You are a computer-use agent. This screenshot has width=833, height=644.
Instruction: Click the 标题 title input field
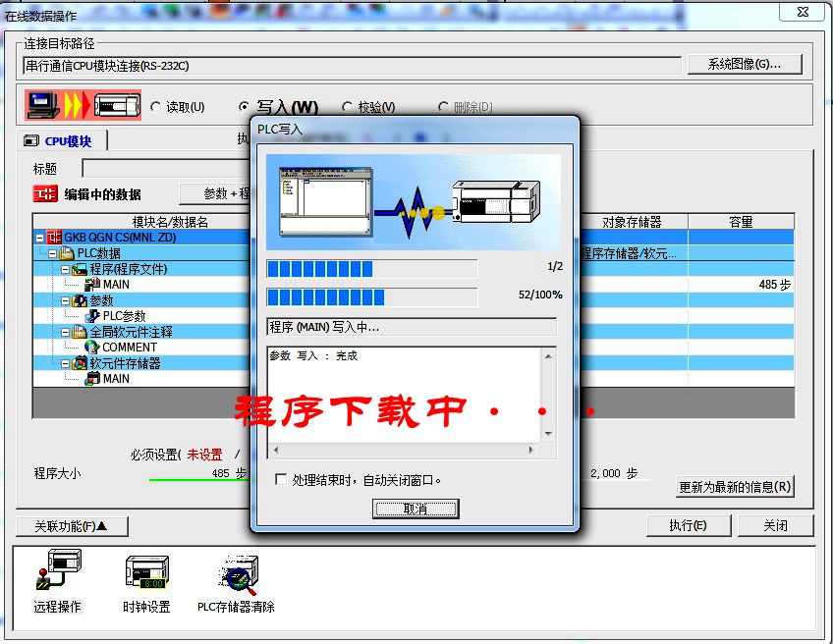pos(166,169)
